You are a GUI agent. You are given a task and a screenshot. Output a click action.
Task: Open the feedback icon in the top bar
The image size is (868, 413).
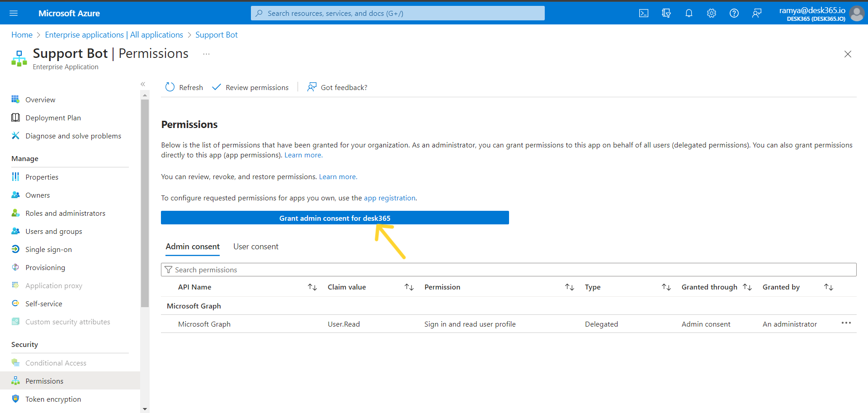(x=756, y=13)
